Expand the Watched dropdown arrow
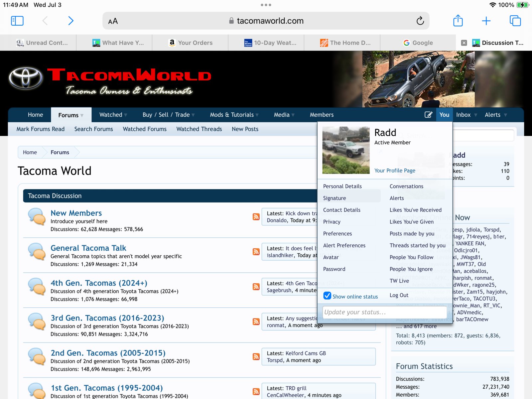This screenshot has width=532, height=399. click(126, 115)
